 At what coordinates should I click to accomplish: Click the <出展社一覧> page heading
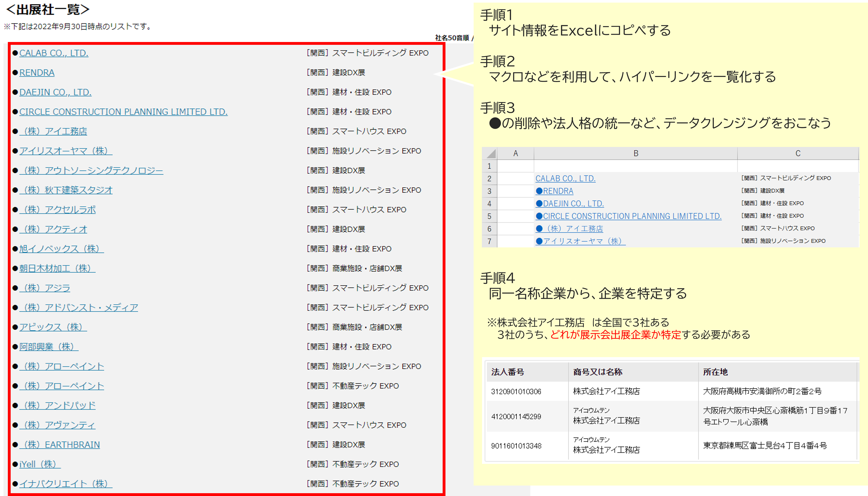(x=48, y=9)
